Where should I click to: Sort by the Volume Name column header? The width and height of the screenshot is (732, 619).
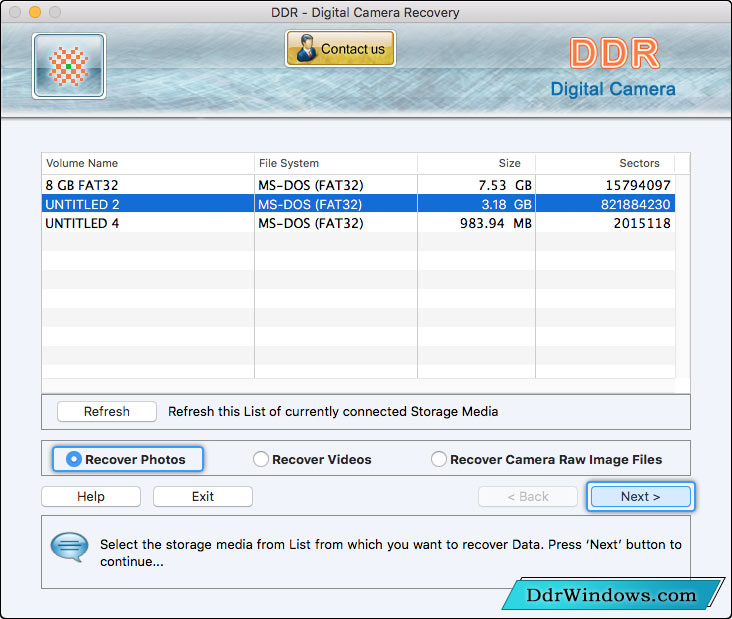(x=148, y=163)
